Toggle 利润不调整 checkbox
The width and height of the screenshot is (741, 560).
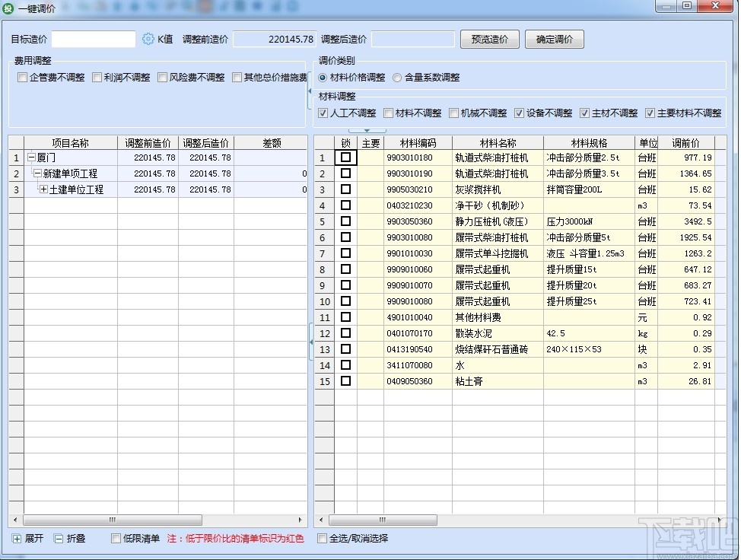[x=97, y=77]
